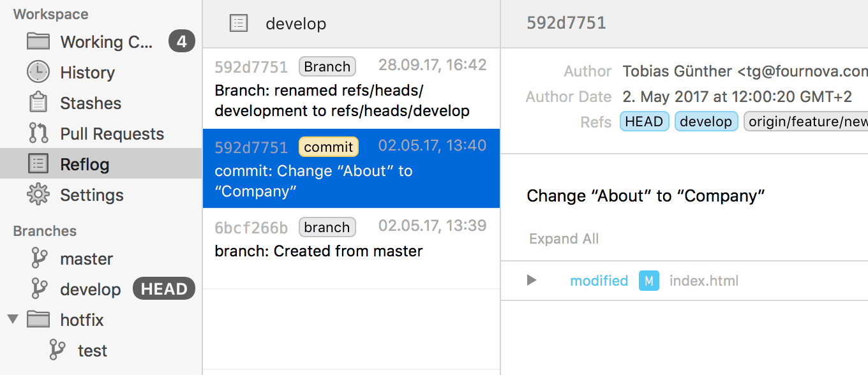The height and width of the screenshot is (375, 868).
Task: Expand the index.html file diff
Action: [531, 280]
